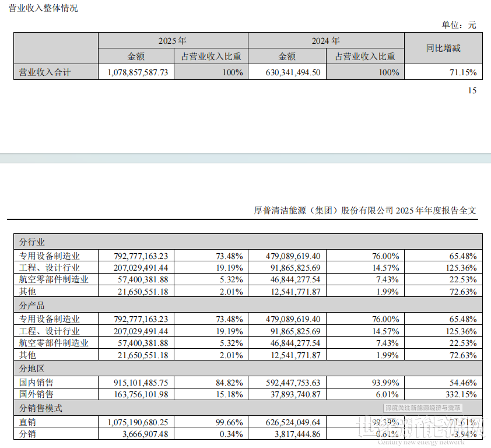Click the 营业收入整体情况 section heading
The image size is (491, 448).
pos(43,9)
